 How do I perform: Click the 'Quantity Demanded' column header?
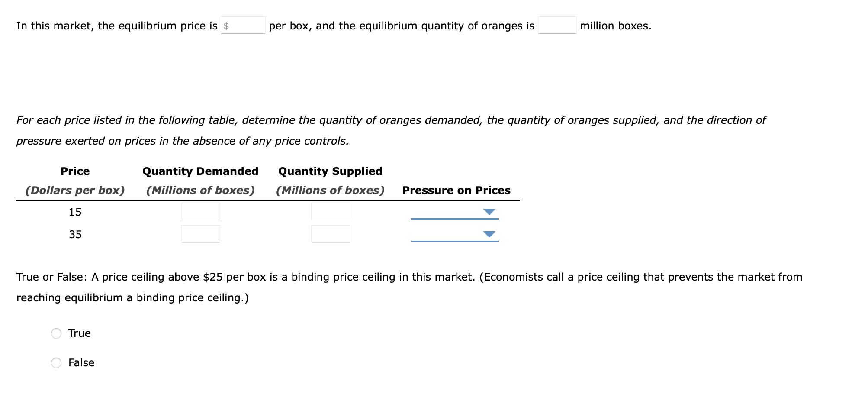pyautogui.click(x=200, y=171)
